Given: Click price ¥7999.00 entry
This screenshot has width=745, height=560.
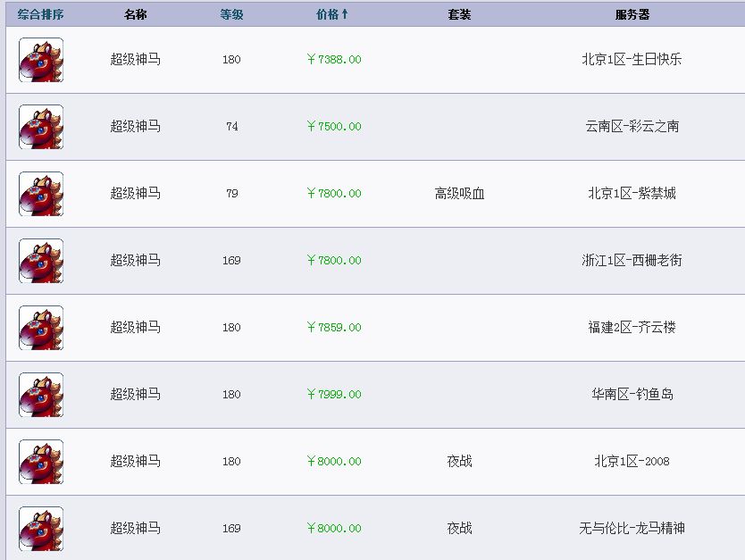Looking at the screenshot, I should (334, 394).
